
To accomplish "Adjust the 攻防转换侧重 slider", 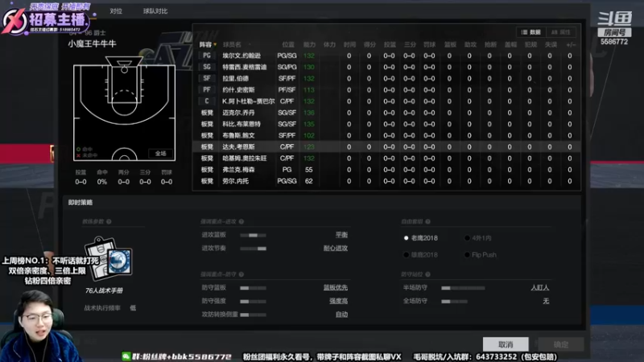I will click(x=253, y=315).
